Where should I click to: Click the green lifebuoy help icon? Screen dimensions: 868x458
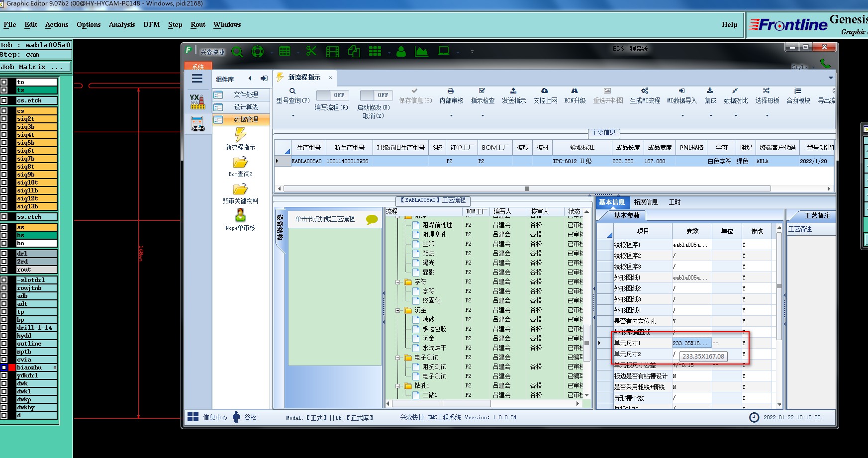(258, 51)
